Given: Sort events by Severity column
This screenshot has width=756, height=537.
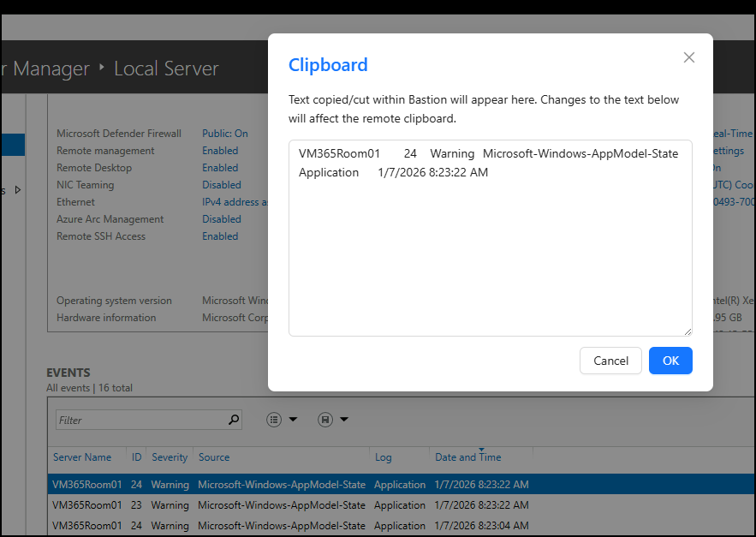Looking at the screenshot, I should pyautogui.click(x=170, y=457).
